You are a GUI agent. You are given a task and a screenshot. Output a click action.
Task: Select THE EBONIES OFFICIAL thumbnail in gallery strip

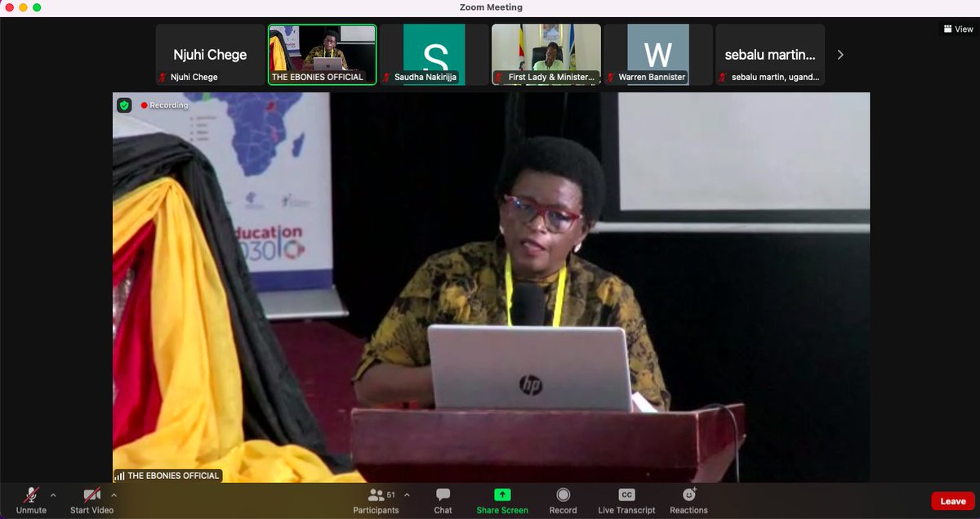(x=322, y=54)
